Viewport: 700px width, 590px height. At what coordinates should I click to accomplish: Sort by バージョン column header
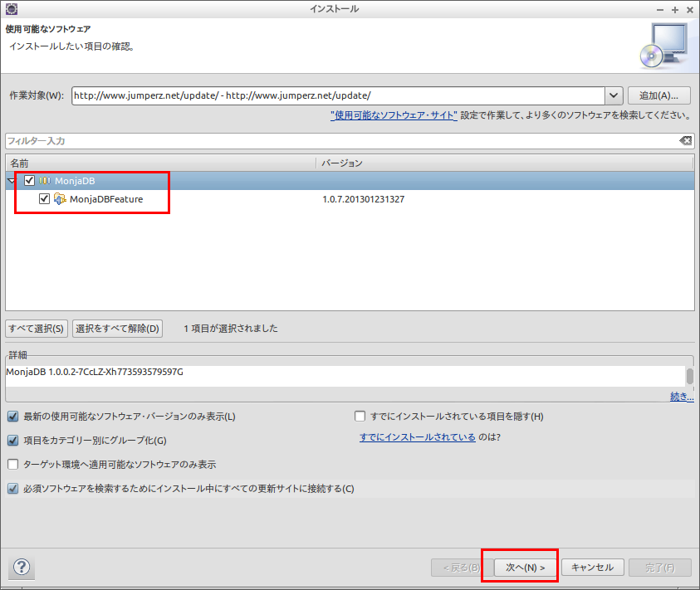point(505,163)
